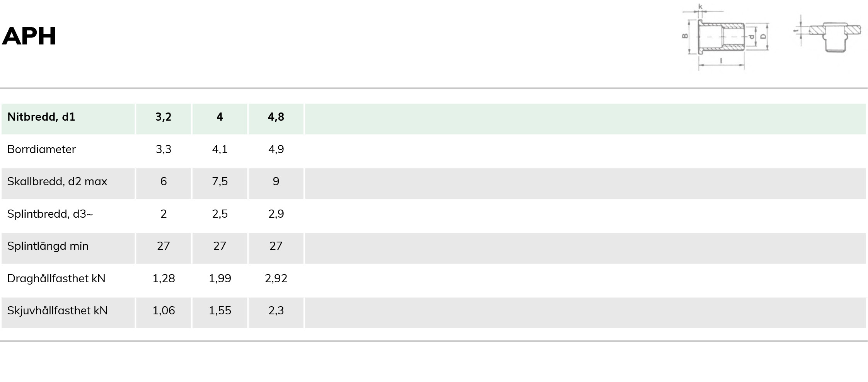This screenshot has width=868, height=382.
Task: Click the Skallbredd, d2 max row label
Action: tap(57, 181)
